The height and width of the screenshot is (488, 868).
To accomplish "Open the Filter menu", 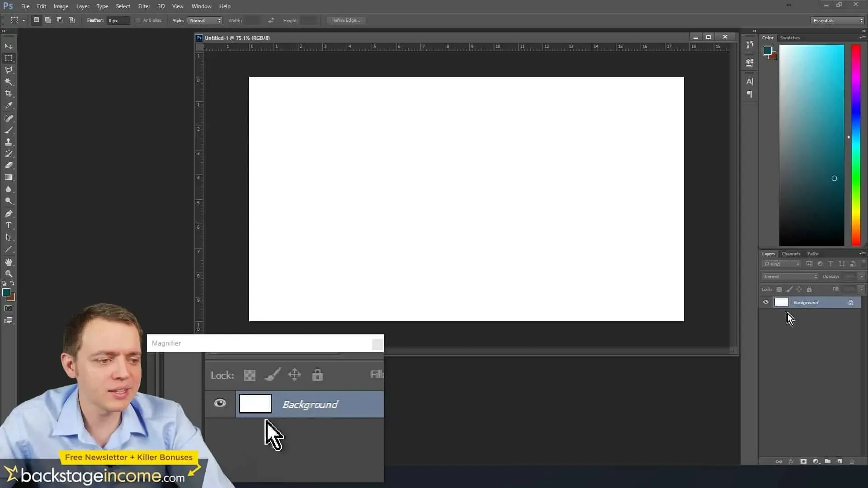I will [x=144, y=6].
